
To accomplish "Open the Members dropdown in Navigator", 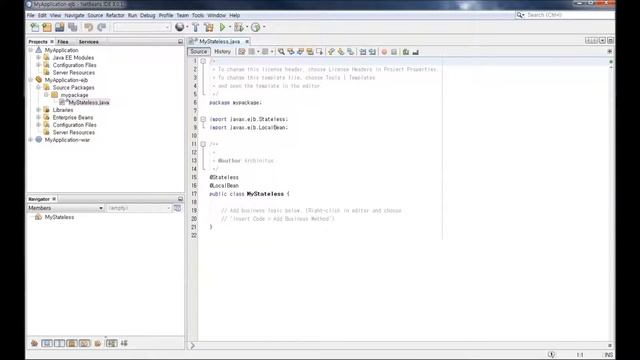I will [x=65, y=208].
